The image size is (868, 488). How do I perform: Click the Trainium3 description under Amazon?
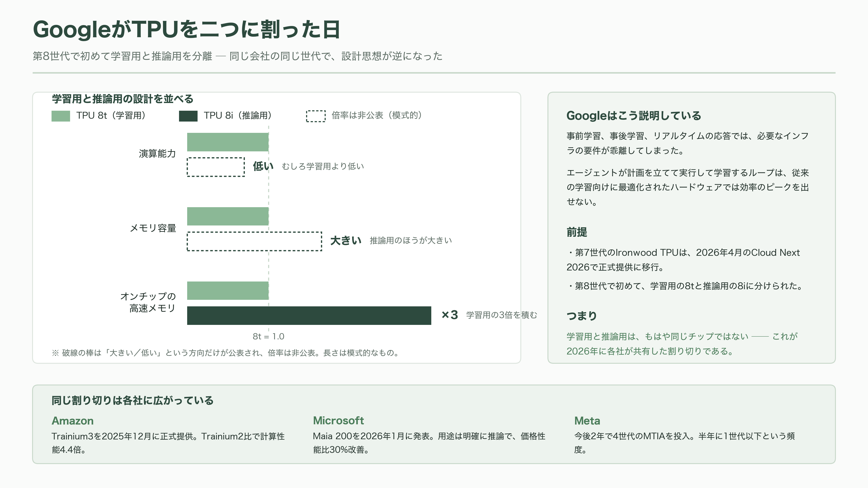point(168,443)
